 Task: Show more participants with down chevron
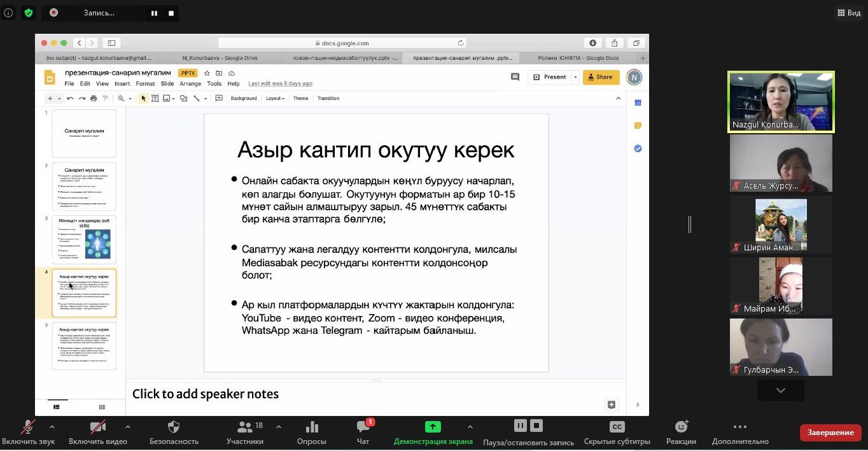pyautogui.click(x=781, y=390)
